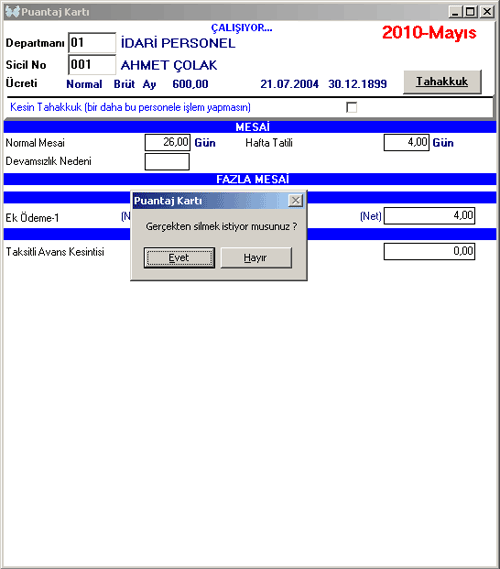This screenshot has height=569, width=500.
Task: Click the Devamsızlık Nedeni field
Action: click(167, 161)
